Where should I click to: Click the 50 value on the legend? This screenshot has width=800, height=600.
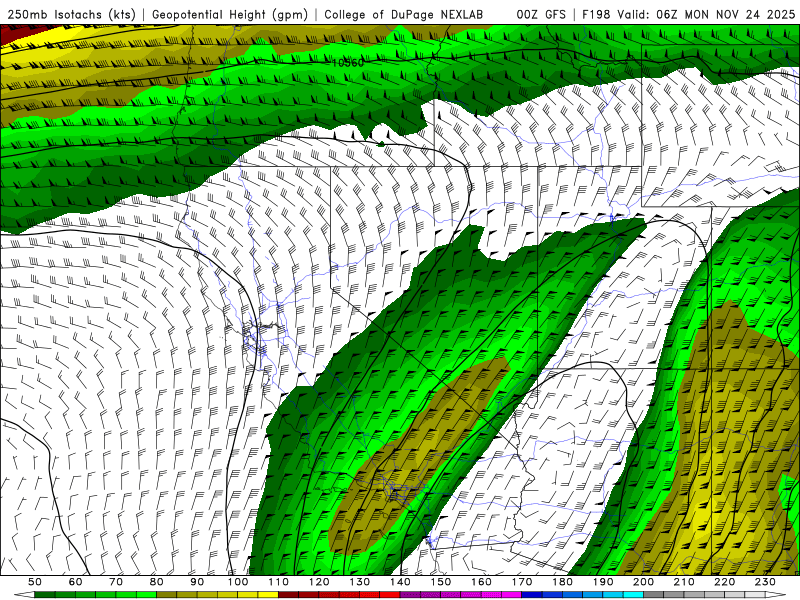coord(34,582)
